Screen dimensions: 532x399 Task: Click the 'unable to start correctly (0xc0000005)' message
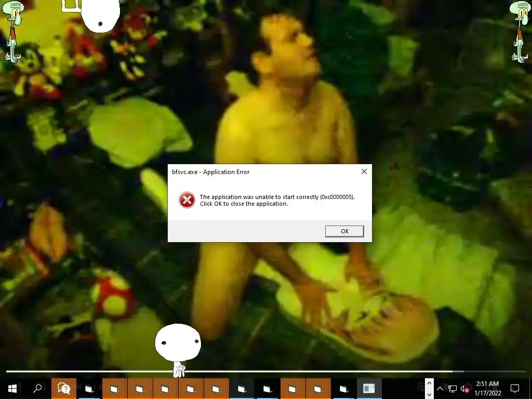coord(277,197)
